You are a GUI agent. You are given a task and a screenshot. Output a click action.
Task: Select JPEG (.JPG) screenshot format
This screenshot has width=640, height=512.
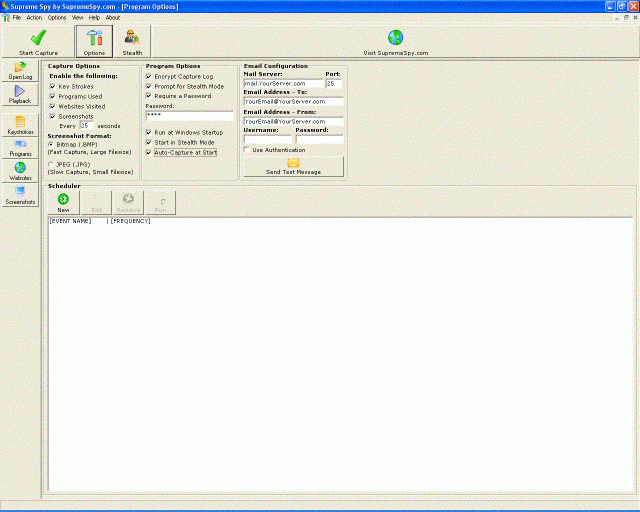51,165
